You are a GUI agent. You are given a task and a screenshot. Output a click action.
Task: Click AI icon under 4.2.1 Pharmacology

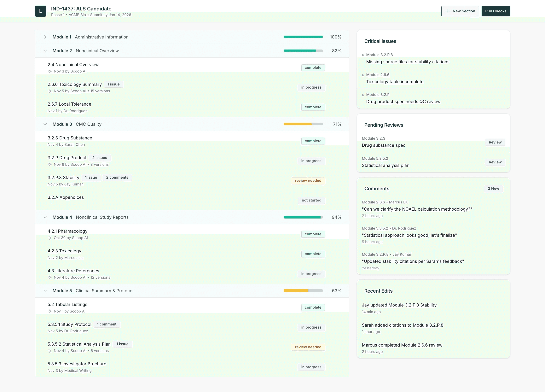[x=50, y=238]
